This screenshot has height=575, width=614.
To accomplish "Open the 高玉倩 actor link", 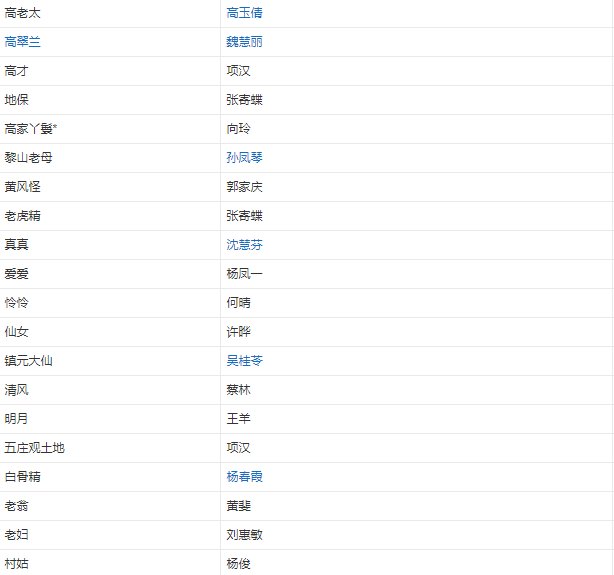I will click(x=245, y=13).
